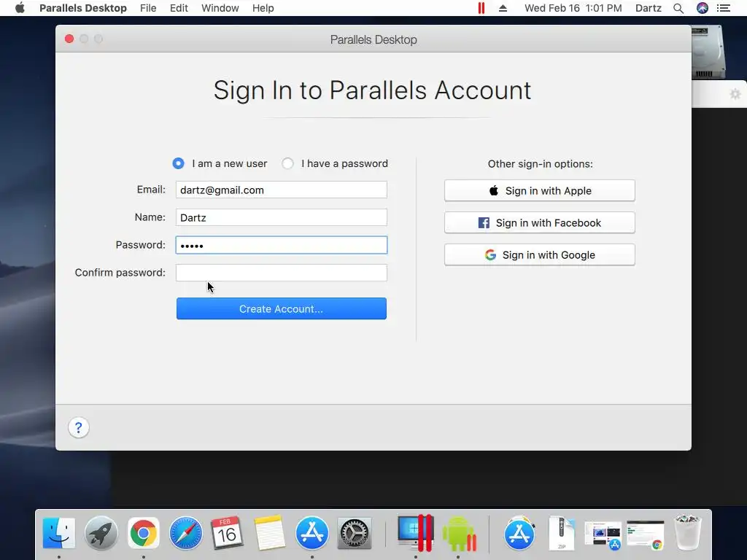747x560 pixels.
Task: Open the minimized Chrome window thumbnail in Dock
Action: click(x=646, y=535)
